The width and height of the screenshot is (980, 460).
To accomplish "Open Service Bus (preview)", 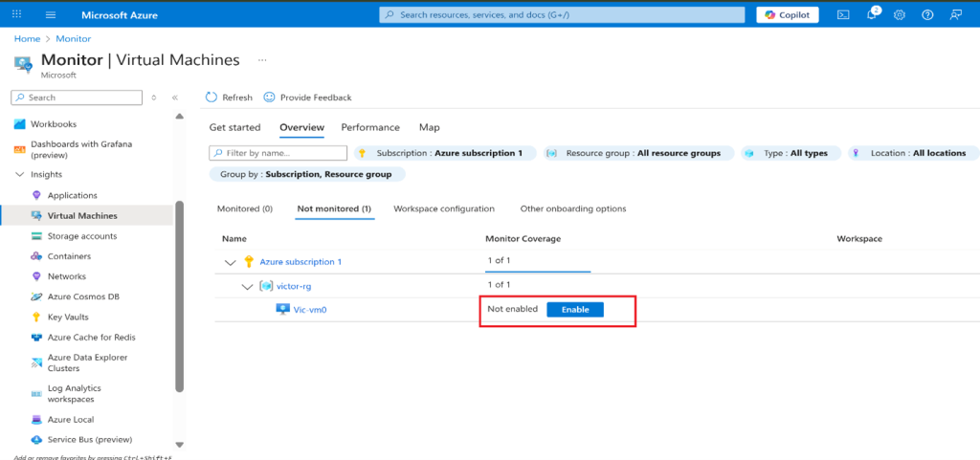I will coord(90,439).
